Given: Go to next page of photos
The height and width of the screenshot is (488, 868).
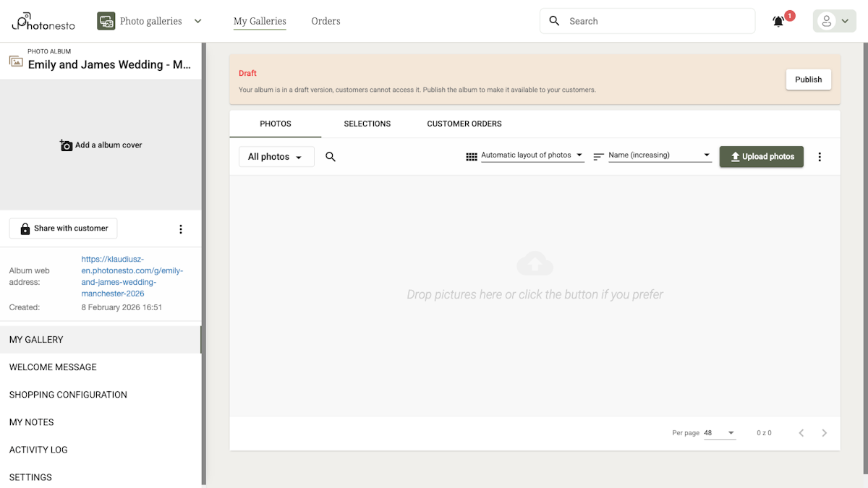Looking at the screenshot, I should (824, 433).
